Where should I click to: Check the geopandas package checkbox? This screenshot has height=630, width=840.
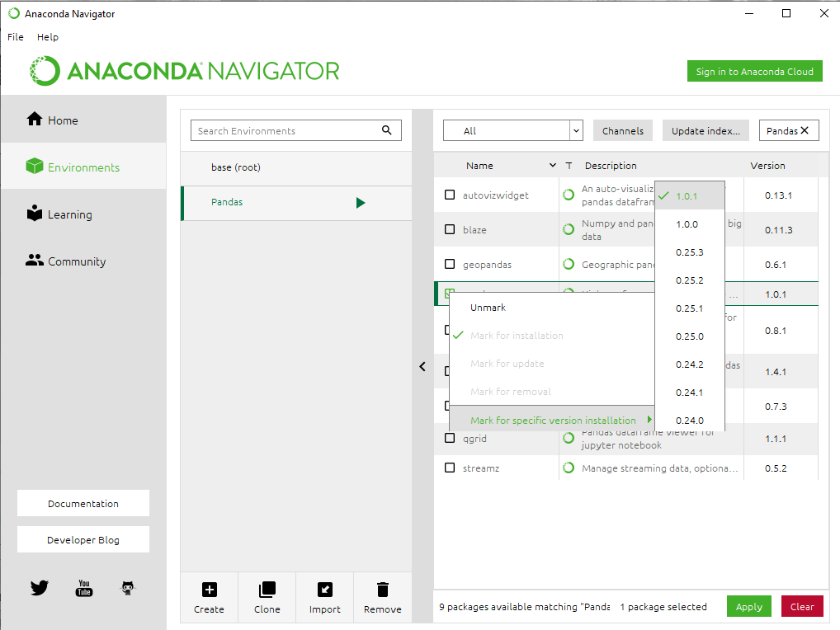(x=450, y=265)
